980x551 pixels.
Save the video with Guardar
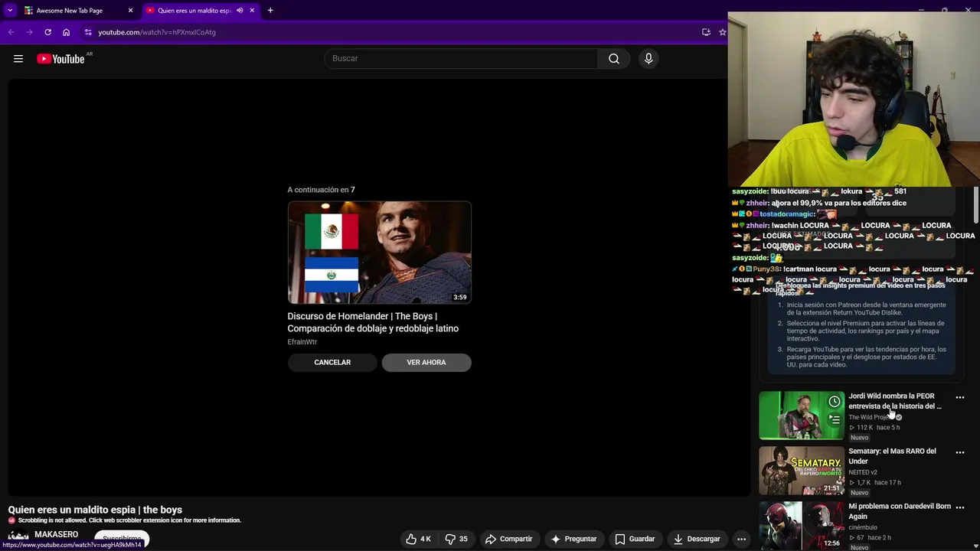tap(635, 539)
